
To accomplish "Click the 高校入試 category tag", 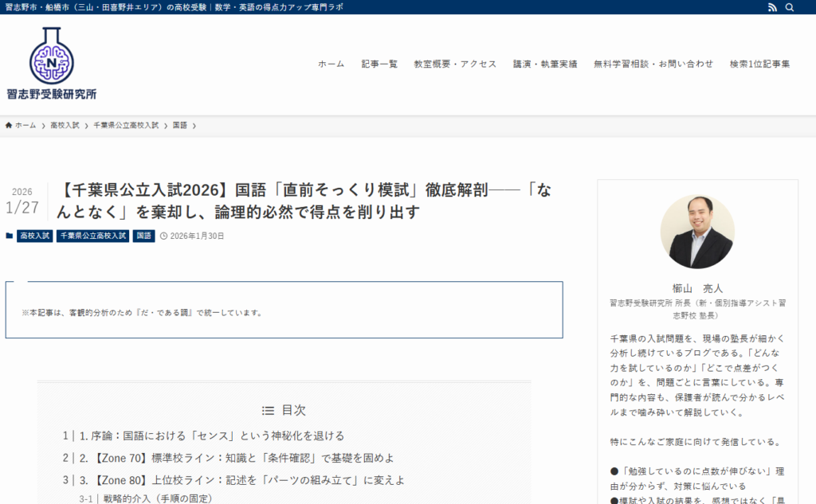I will (x=34, y=236).
